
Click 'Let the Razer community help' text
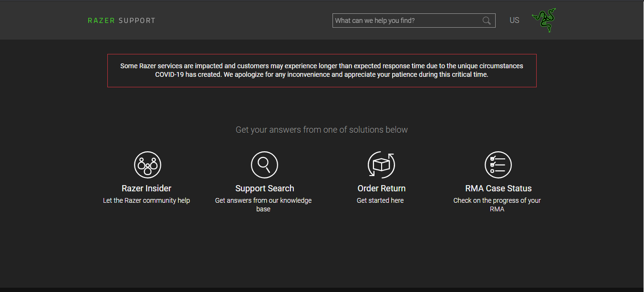[146, 200]
